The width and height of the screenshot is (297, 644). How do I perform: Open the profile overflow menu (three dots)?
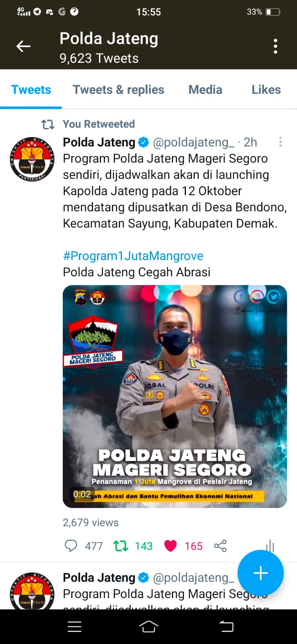[275, 46]
